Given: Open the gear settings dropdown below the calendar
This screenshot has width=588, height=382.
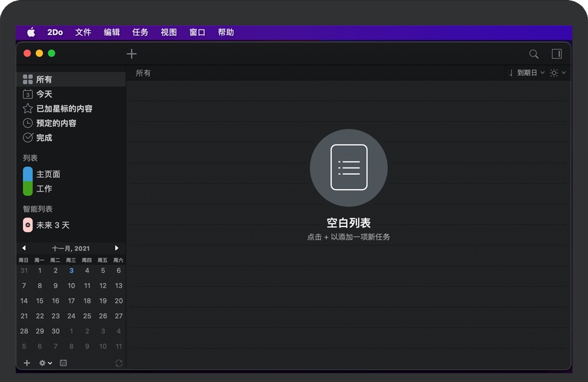Looking at the screenshot, I should click(x=45, y=363).
